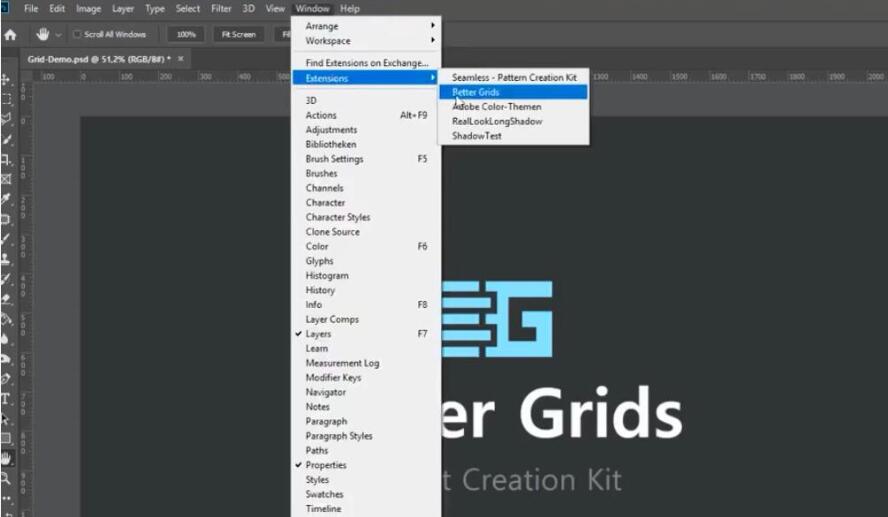Select the Rectangular Marquee tool
Screen dimensions: 888x517
click(6, 99)
